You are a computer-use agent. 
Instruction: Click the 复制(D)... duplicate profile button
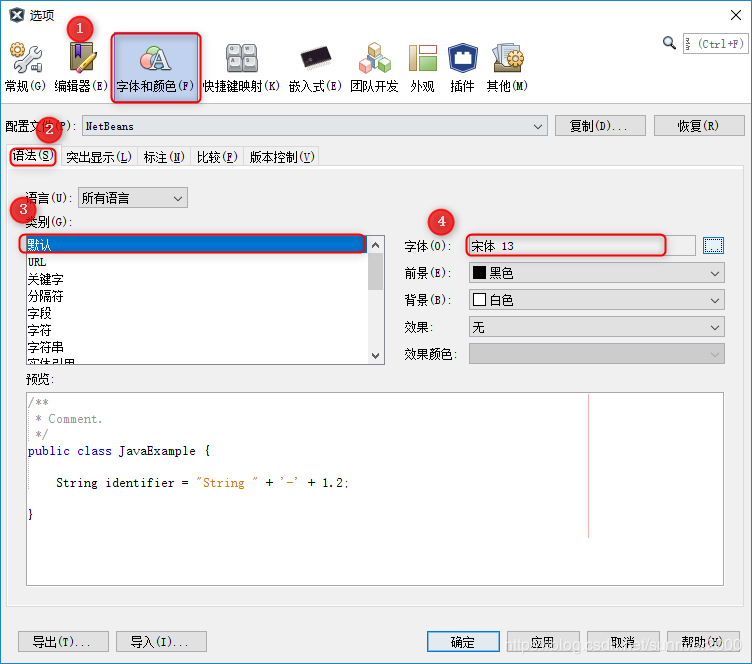click(x=600, y=126)
